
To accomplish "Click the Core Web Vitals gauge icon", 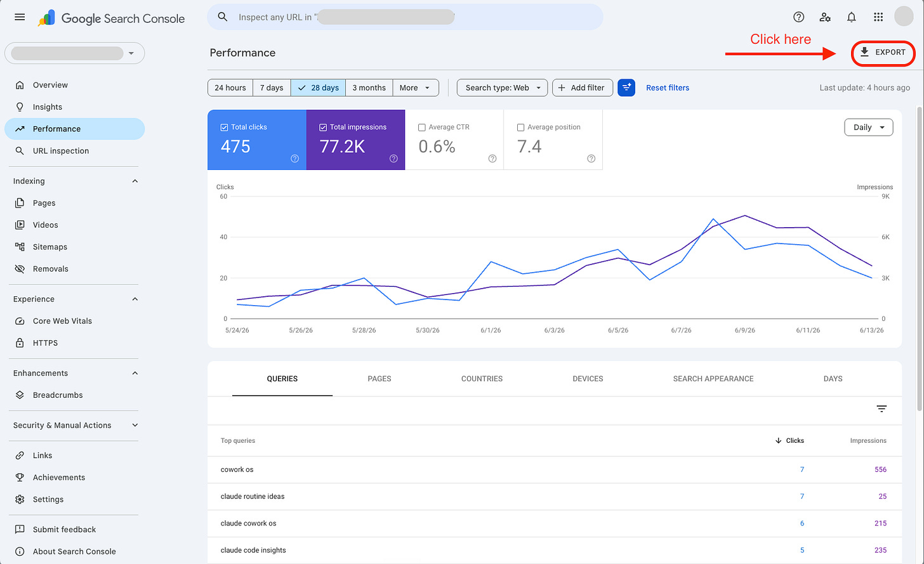I will point(20,321).
